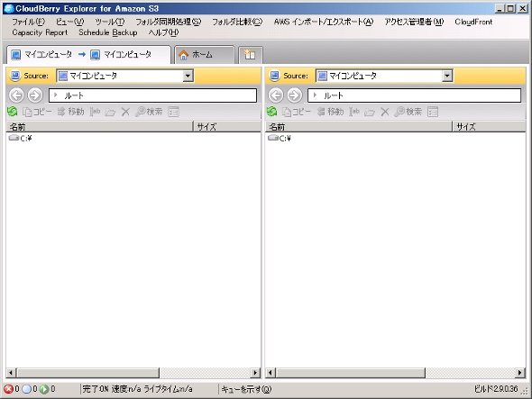Open the CloudFront menu

(x=473, y=22)
